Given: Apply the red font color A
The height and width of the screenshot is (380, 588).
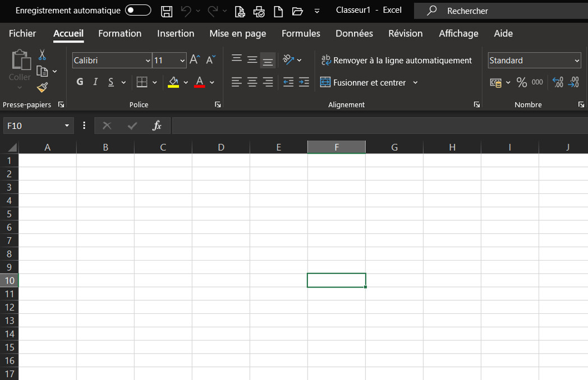Looking at the screenshot, I should [200, 82].
